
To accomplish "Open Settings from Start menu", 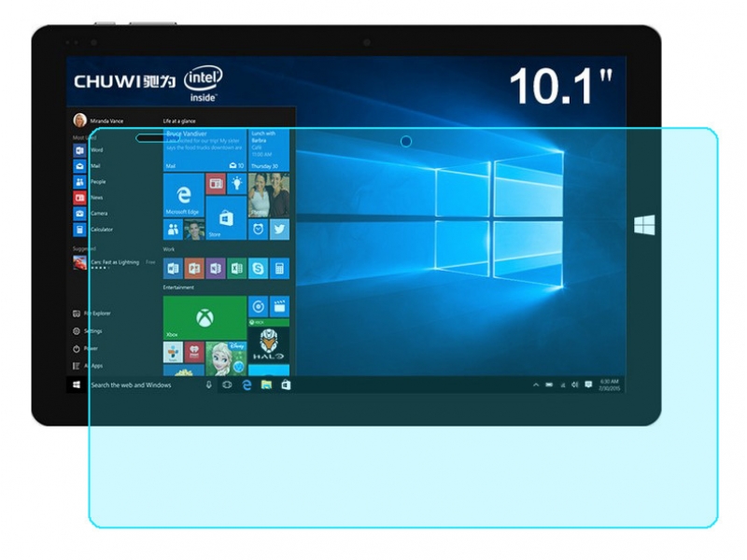I will 88,331.
